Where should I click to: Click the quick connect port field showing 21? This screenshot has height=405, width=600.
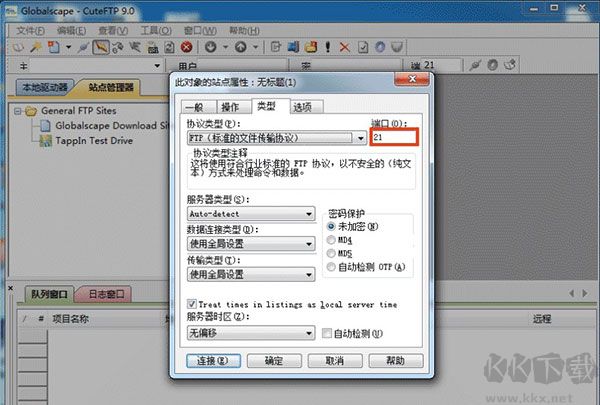440,65
